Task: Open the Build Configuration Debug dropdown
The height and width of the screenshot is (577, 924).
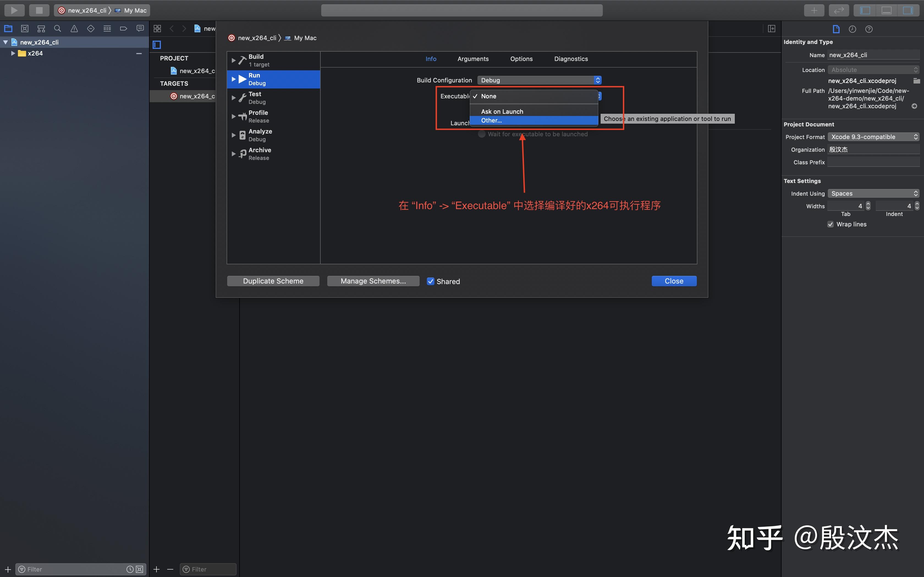Action: click(539, 80)
